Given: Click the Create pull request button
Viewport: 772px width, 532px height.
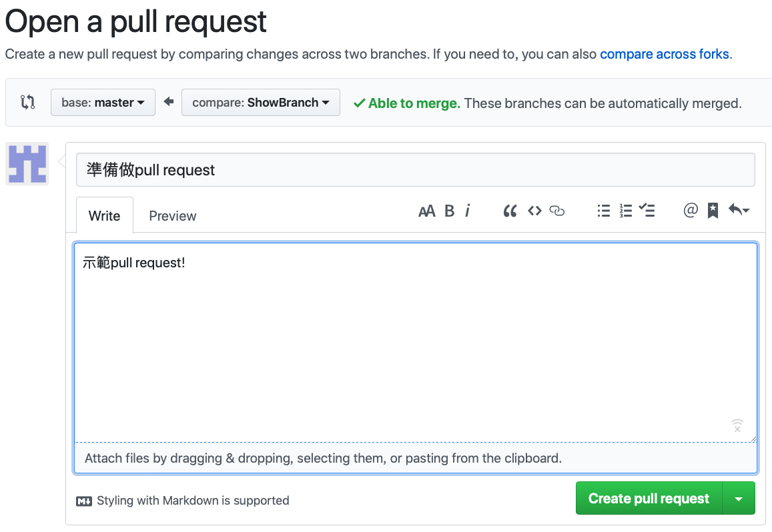Looking at the screenshot, I should pos(649,499).
